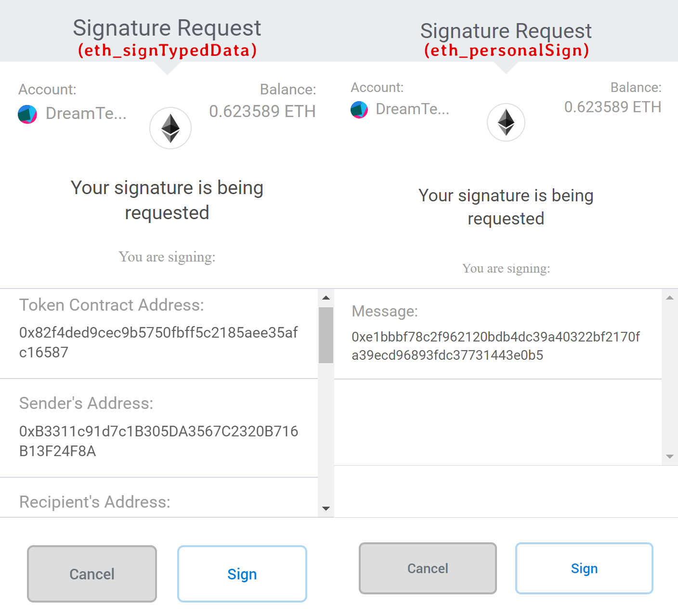Image resolution: width=678 pixels, height=616 pixels.
Task: Click scroll-up arrow in right message box
Action: tap(669, 298)
